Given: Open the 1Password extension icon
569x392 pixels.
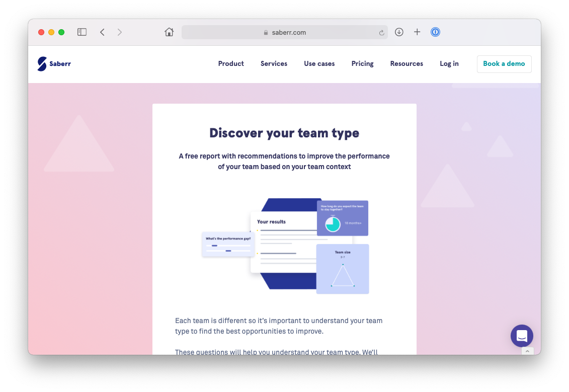Looking at the screenshot, I should click(435, 32).
